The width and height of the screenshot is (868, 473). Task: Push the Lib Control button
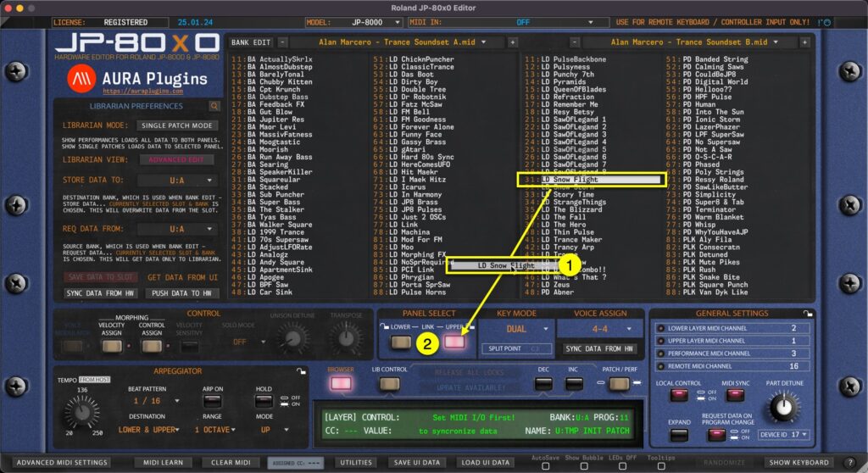click(x=389, y=383)
